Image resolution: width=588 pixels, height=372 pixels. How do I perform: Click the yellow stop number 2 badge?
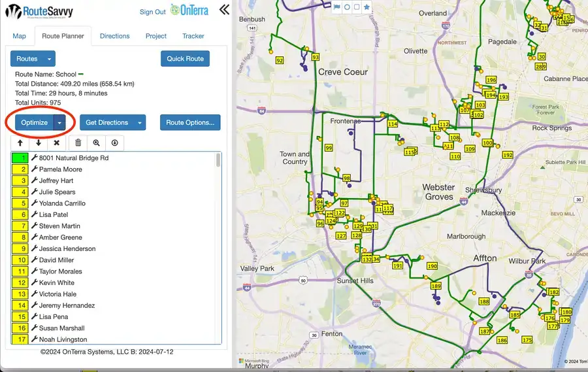tap(20, 169)
